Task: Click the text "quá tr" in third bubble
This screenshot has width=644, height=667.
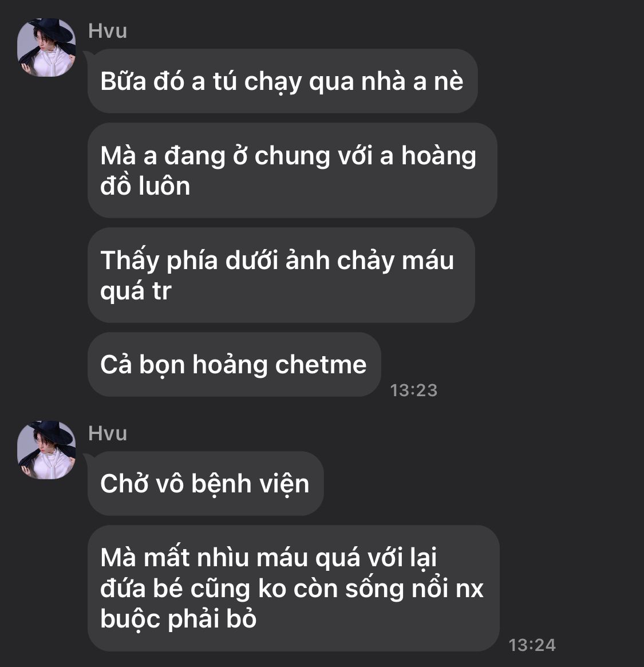Action: pyautogui.click(x=136, y=291)
